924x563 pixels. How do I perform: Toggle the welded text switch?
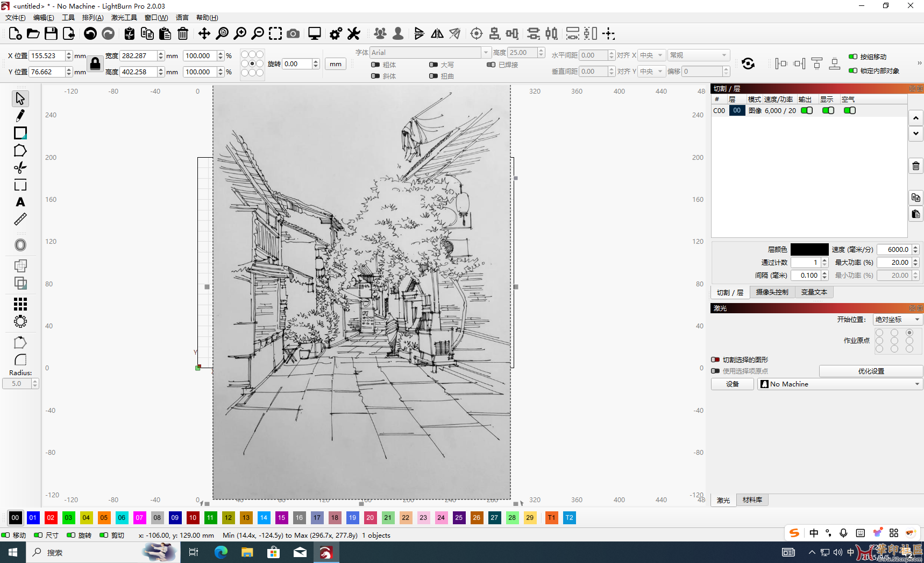(491, 65)
